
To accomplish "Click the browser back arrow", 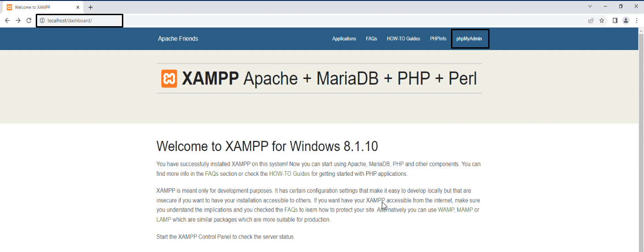I will tap(7, 21).
